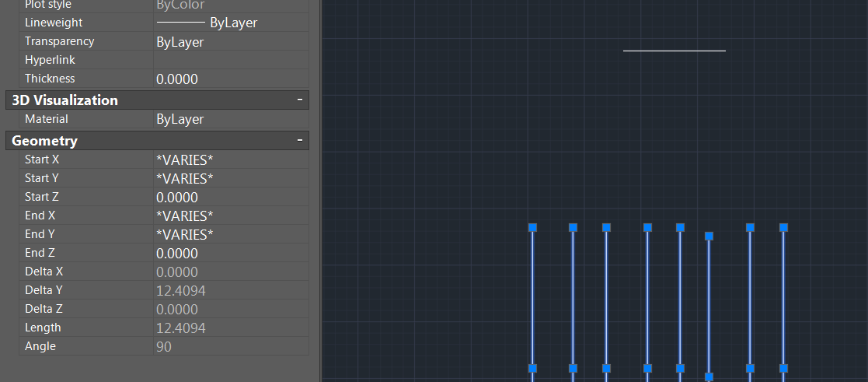Screen dimensions: 868x382
Task: Select the Material property label
Action: (47, 119)
